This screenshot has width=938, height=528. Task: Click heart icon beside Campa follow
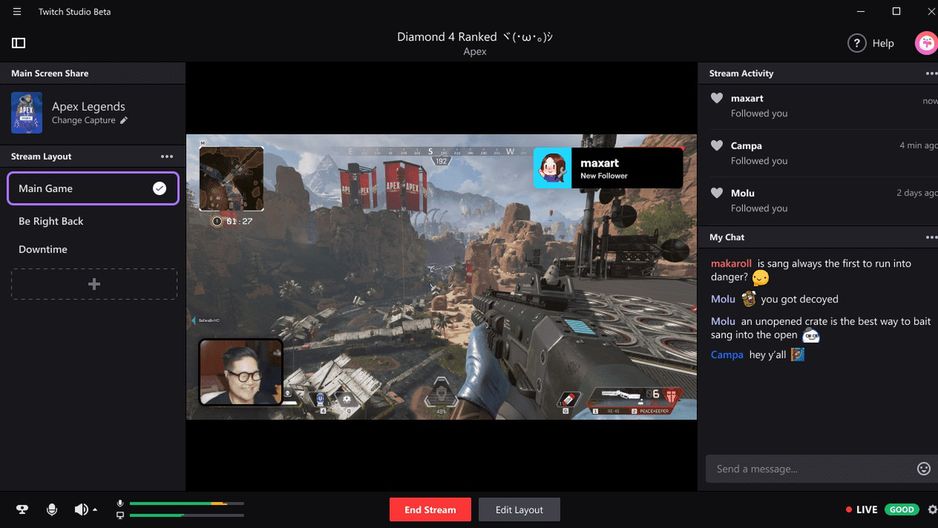pos(717,145)
